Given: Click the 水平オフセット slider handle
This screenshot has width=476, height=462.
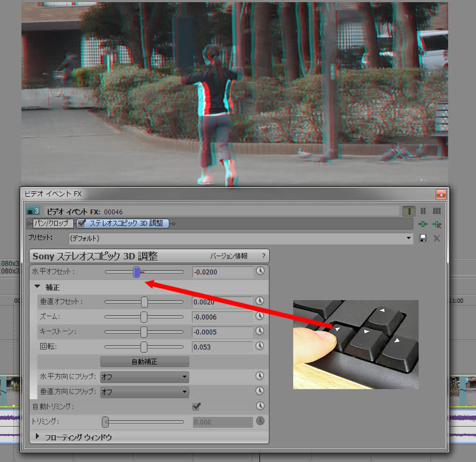Looking at the screenshot, I should pyautogui.click(x=137, y=272).
